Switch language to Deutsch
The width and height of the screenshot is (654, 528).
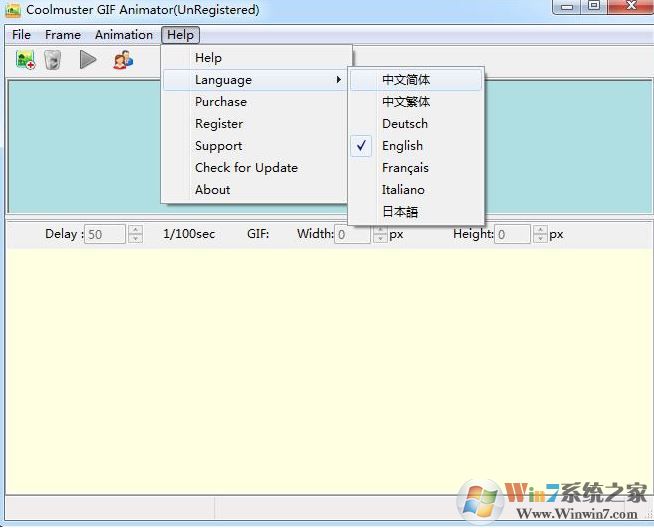(x=416, y=124)
